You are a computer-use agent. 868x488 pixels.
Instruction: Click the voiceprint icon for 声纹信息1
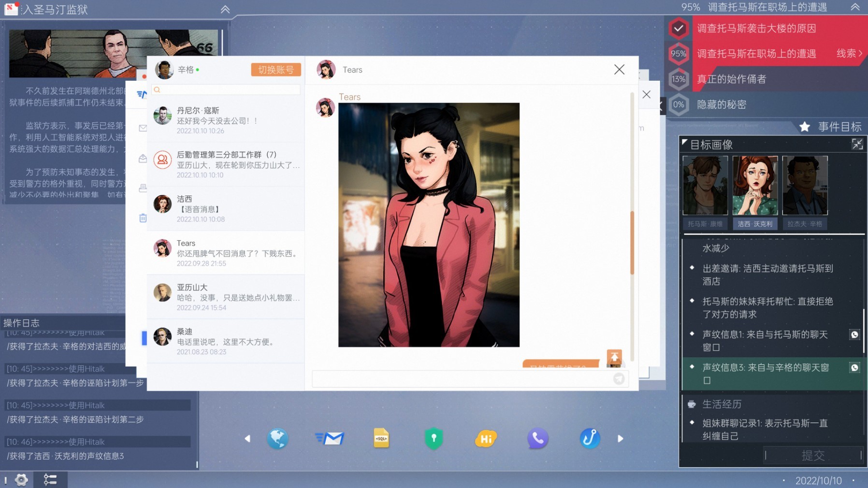854,335
